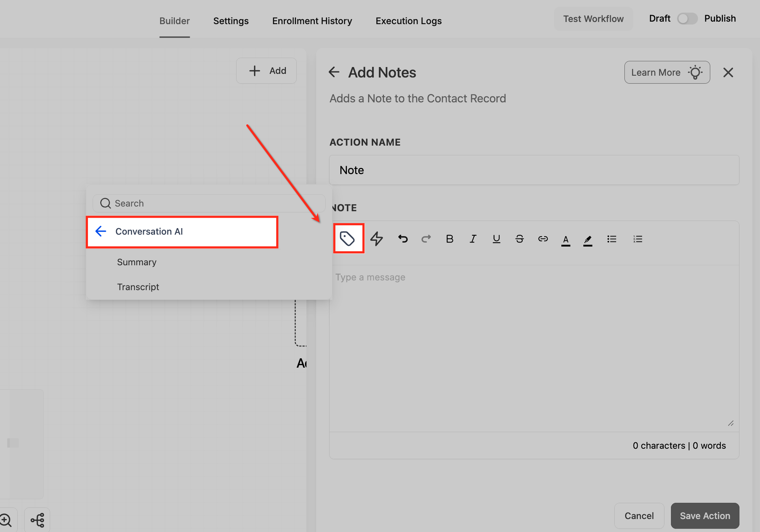Click the lightning bolt trigger link icon
The height and width of the screenshot is (532, 760).
pyautogui.click(x=376, y=239)
